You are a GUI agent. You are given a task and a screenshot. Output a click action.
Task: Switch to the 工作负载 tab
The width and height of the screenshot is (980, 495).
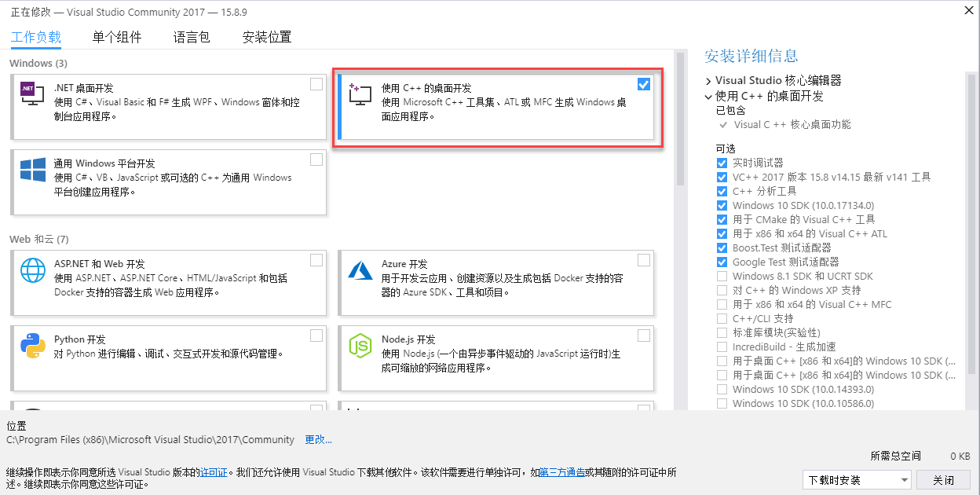pyautogui.click(x=36, y=37)
